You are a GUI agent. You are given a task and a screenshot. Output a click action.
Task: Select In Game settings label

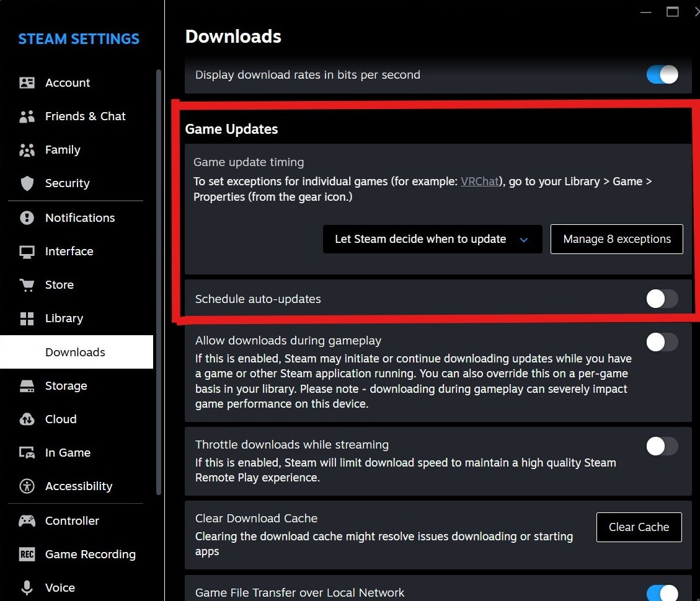[68, 453]
